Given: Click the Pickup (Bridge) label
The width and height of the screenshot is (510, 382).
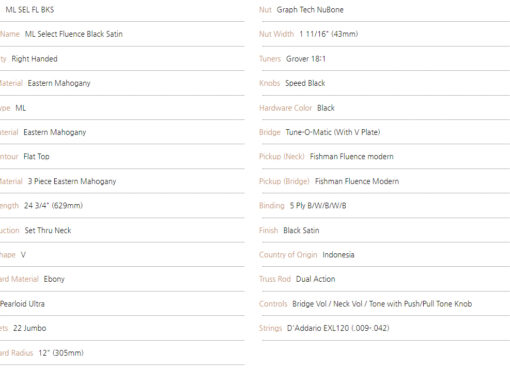Looking at the screenshot, I should point(284,181).
